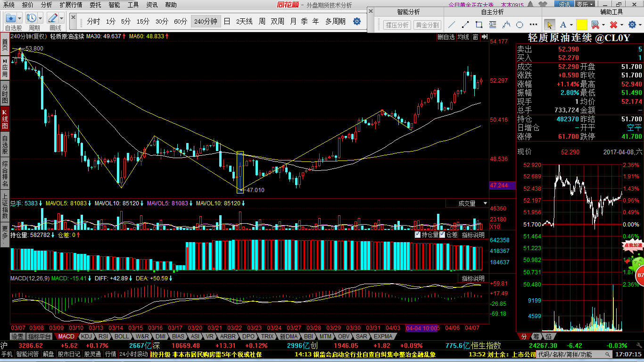Toggle the 仓差 checkbox
Image resolution: width=644 pixels, height=362 pixels.
[x=442, y=235]
